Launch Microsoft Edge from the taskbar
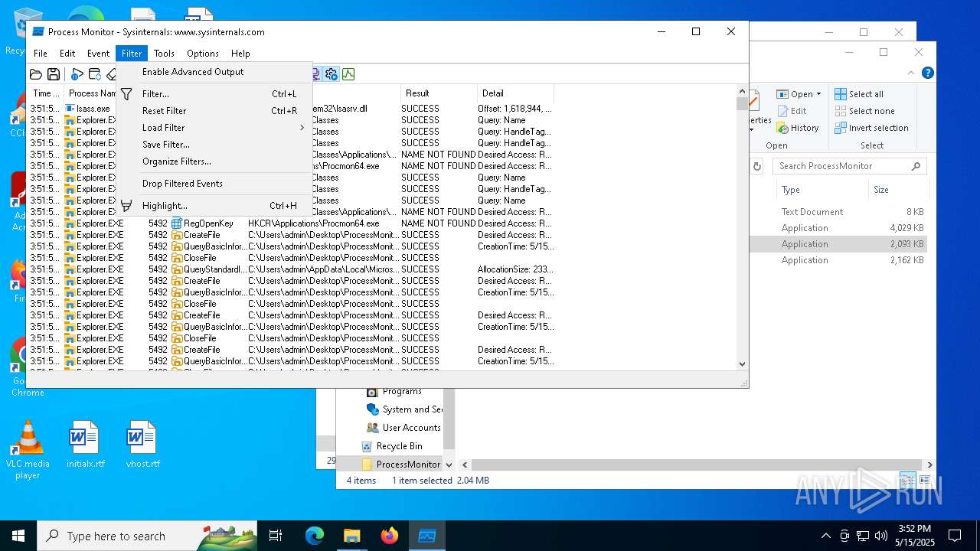The image size is (980, 551). [315, 536]
